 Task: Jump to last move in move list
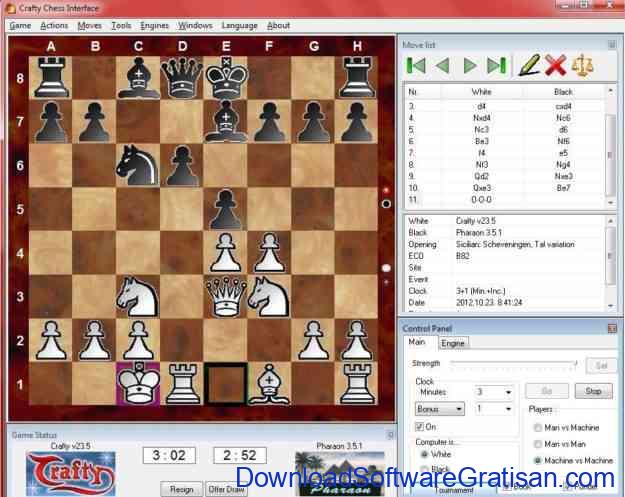497,65
